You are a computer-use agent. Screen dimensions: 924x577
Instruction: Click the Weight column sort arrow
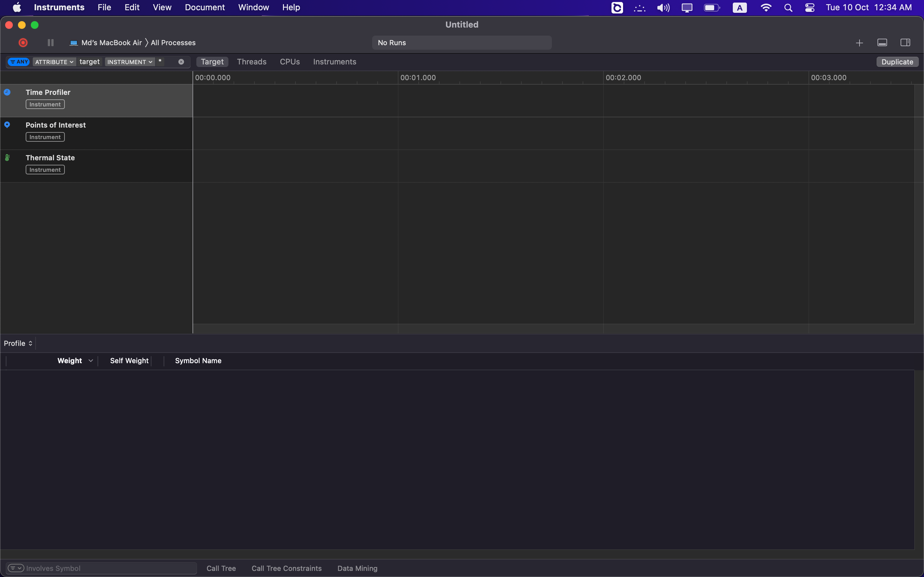point(90,360)
